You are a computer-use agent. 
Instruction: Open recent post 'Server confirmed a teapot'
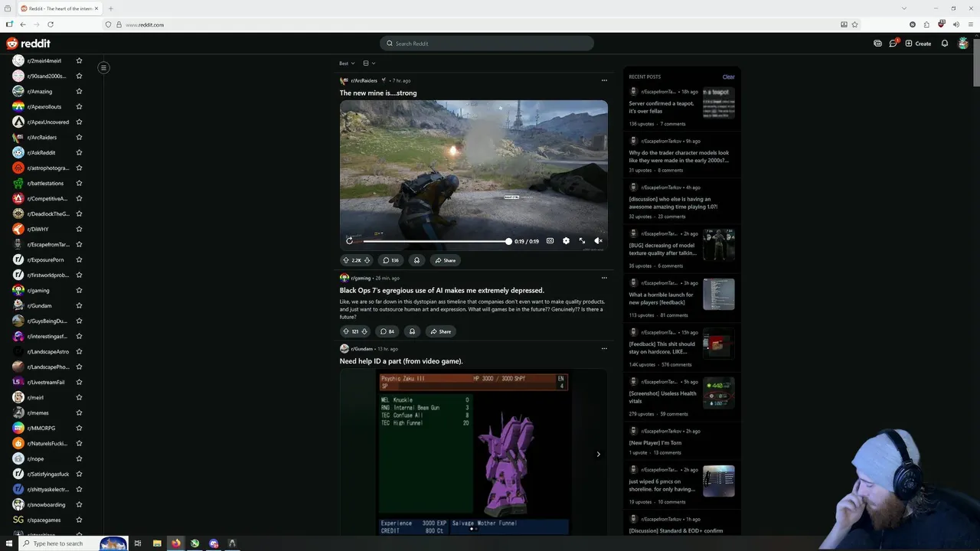pos(661,107)
